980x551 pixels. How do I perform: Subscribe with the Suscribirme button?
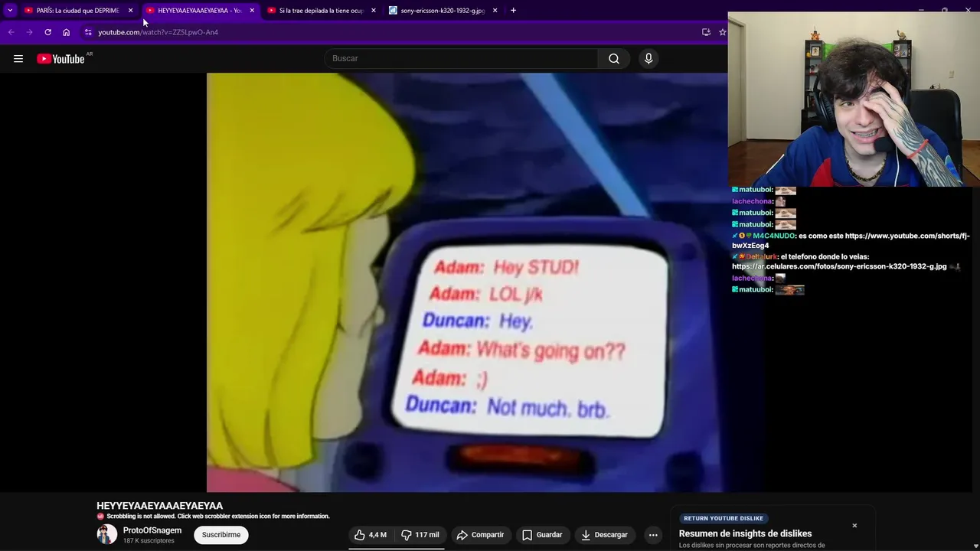(221, 535)
